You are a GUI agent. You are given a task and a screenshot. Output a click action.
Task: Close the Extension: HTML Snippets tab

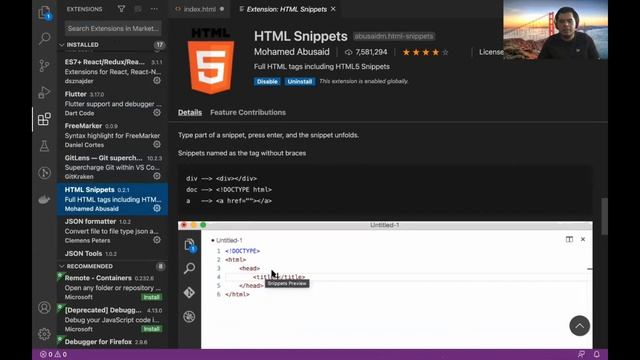click(333, 9)
